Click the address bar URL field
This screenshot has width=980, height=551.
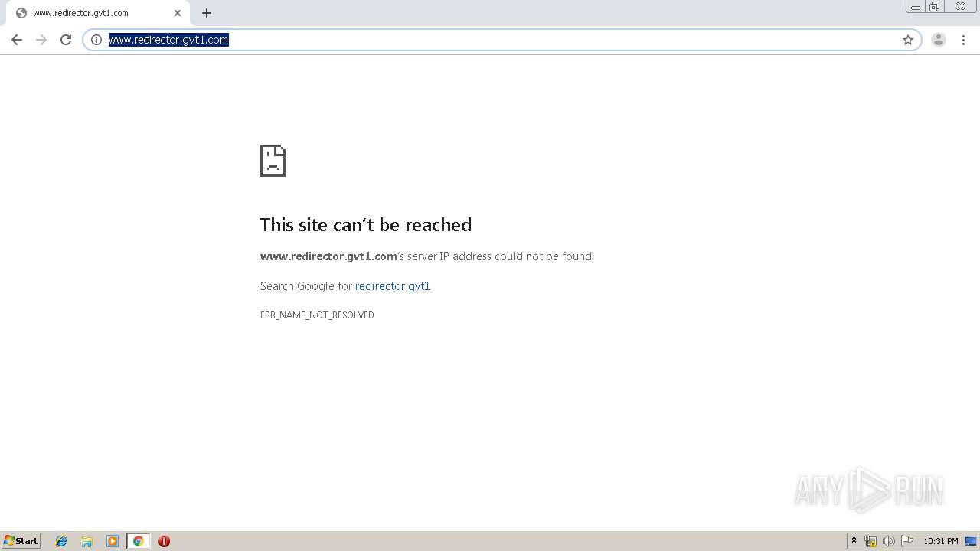click(x=501, y=40)
